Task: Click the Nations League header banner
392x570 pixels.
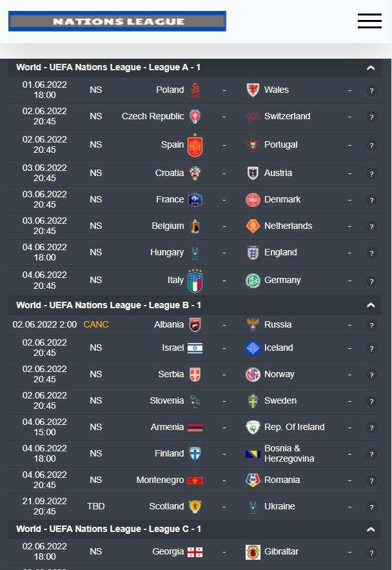Action: click(x=117, y=21)
